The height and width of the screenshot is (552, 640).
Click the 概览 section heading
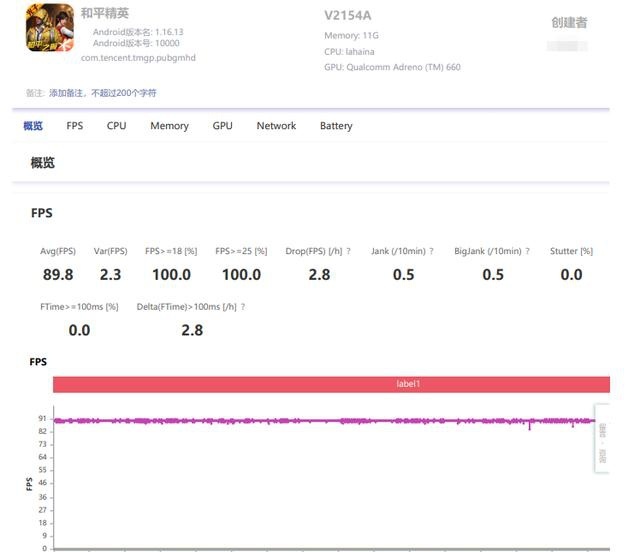point(42,163)
